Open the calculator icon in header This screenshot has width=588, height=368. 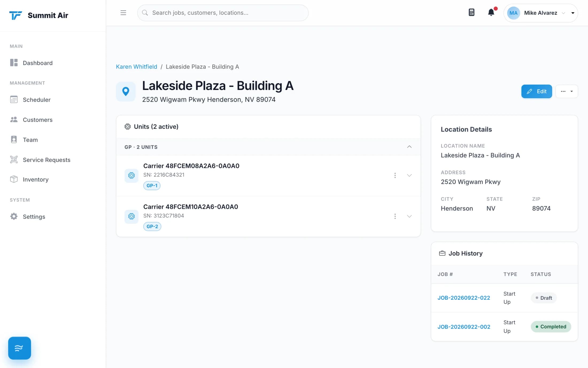(471, 13)
